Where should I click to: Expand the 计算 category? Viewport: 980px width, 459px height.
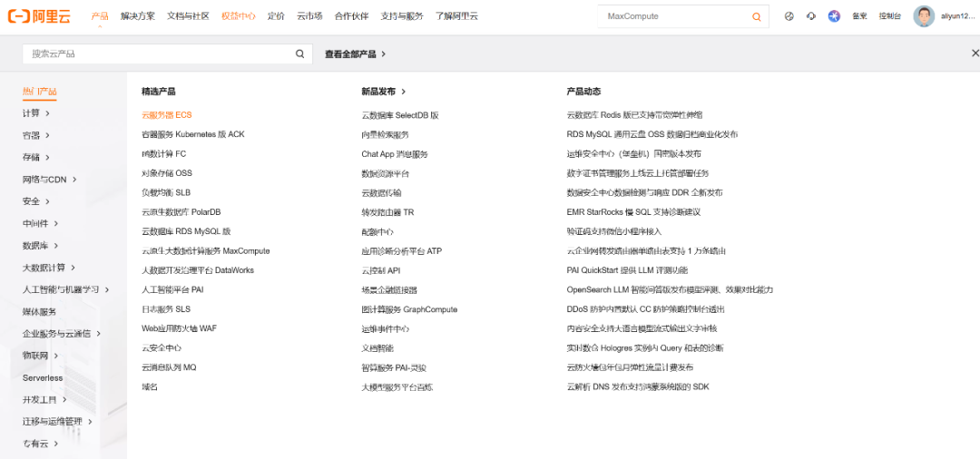coord(36,113)
